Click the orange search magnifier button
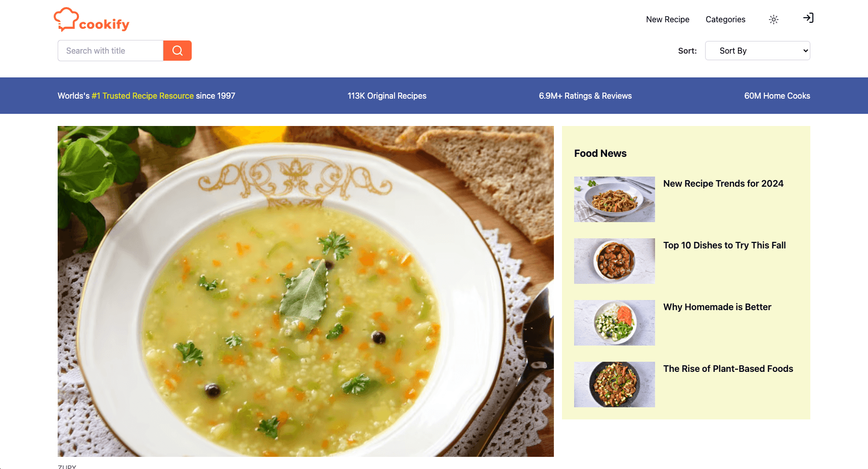This screenshot has height=469, width=868. click(178, 51)
